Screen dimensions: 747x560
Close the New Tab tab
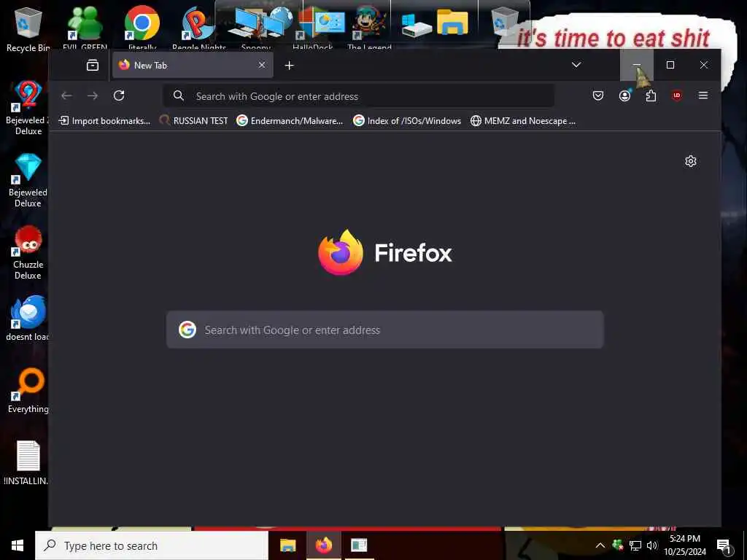tap(262, 65)
